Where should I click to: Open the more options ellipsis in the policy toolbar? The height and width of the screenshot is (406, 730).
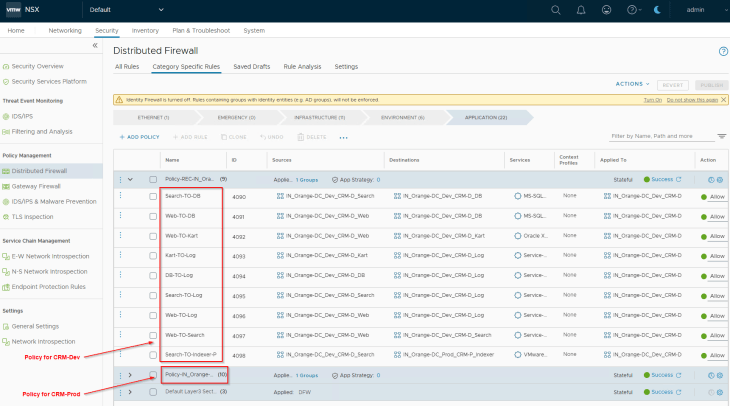click(x=343, y=137)
